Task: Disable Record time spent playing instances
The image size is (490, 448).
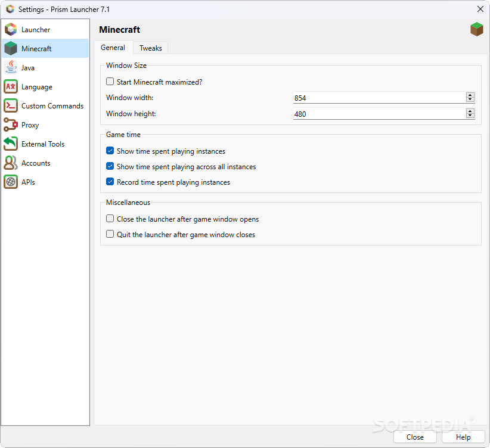Action: (110, 182)
